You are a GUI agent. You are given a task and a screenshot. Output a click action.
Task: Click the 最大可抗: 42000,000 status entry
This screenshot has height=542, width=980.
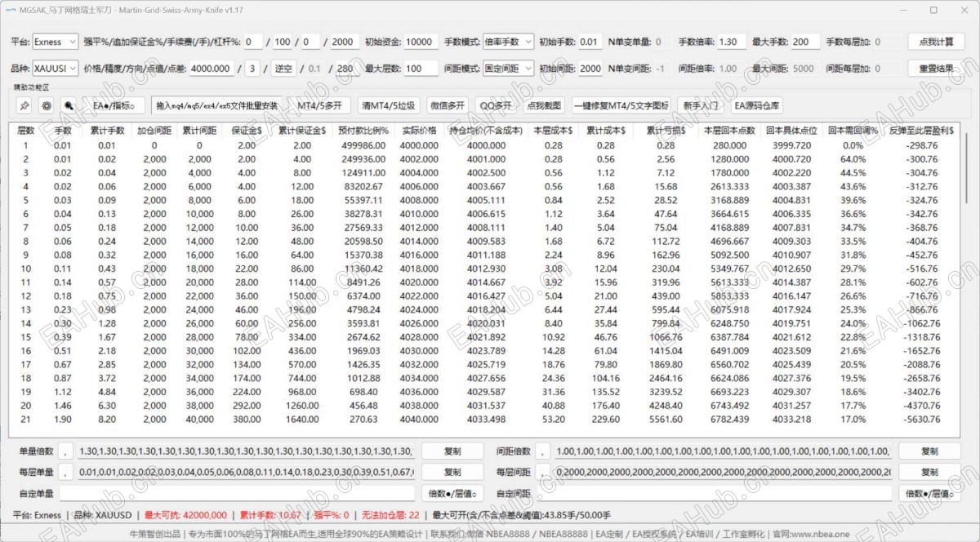(x=185, y=515)
